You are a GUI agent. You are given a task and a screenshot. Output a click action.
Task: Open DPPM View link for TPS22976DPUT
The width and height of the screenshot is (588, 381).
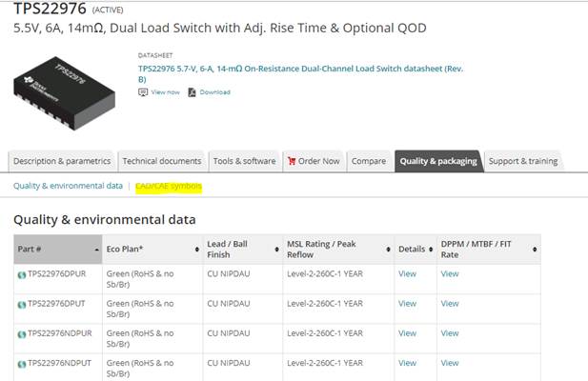pyautogui.click(x=450, y=304)
